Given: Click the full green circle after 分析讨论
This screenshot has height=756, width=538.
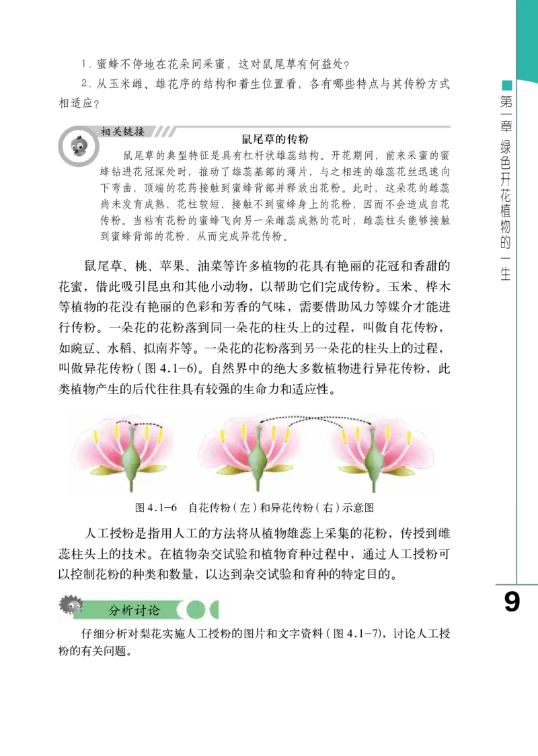Looking at the screenshot, I should click(x=195, y=610).
